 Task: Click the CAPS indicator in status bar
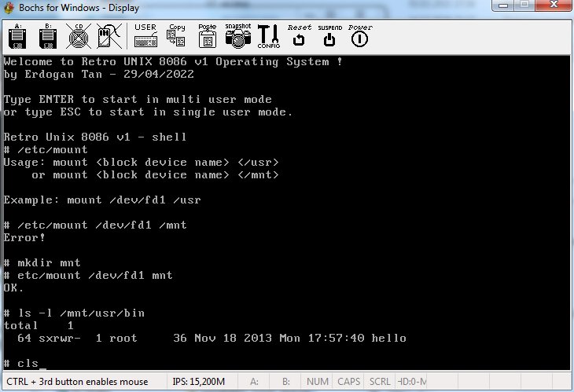point(349,382)
